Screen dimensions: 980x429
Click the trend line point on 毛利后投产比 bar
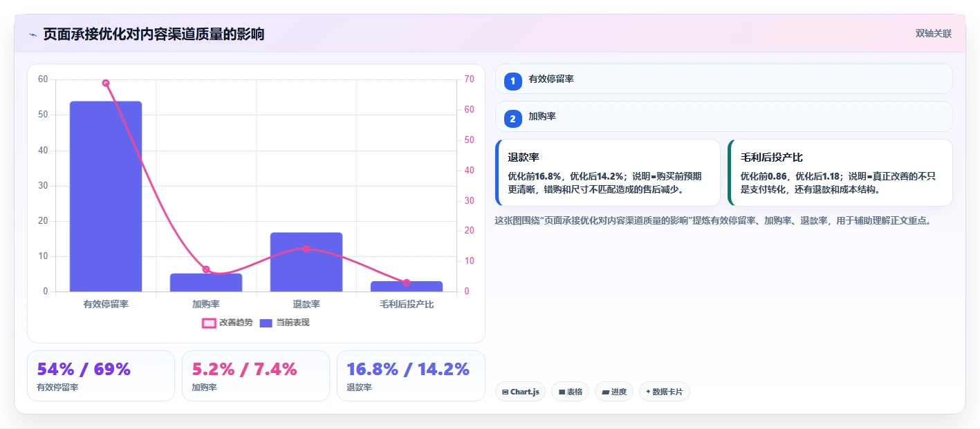pos(407,283)
